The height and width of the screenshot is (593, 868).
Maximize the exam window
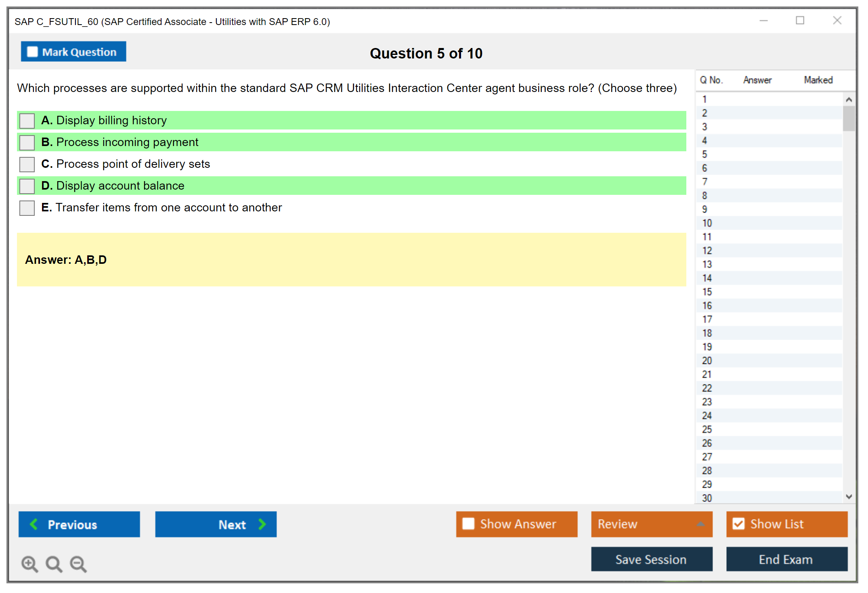(x=800, y=21)
